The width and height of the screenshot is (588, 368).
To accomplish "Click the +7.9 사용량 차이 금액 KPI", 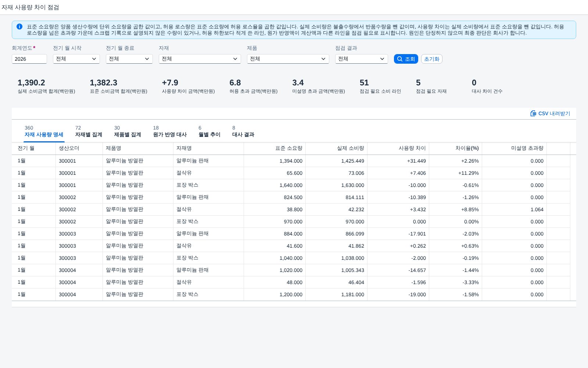I will pyautogui.click(x=188, y=86).
